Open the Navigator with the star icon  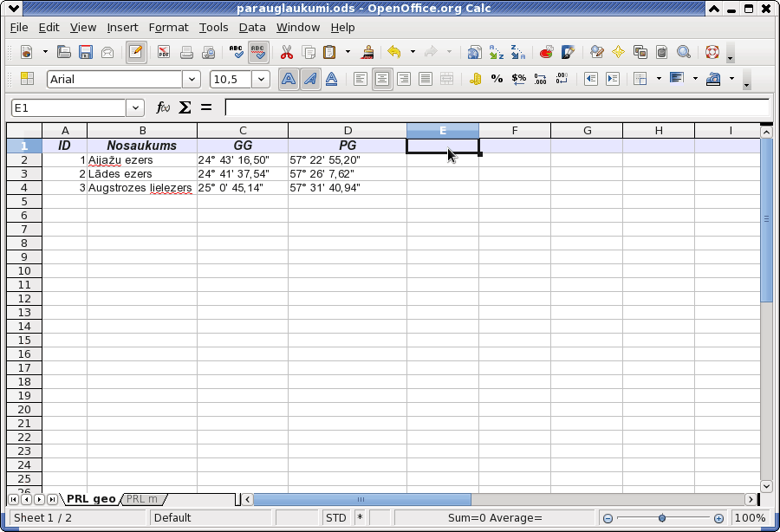click(x=618, y=52)
